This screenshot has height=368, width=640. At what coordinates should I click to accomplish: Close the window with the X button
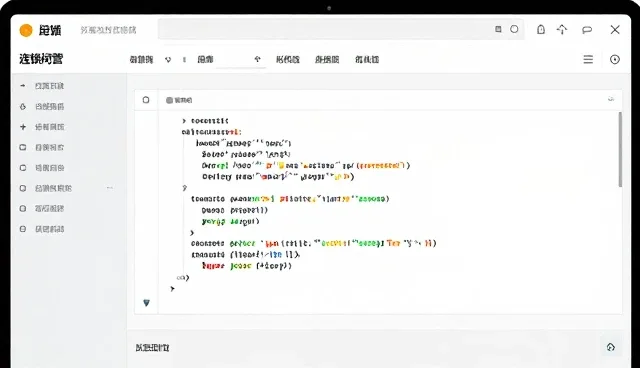click(615, 29)
